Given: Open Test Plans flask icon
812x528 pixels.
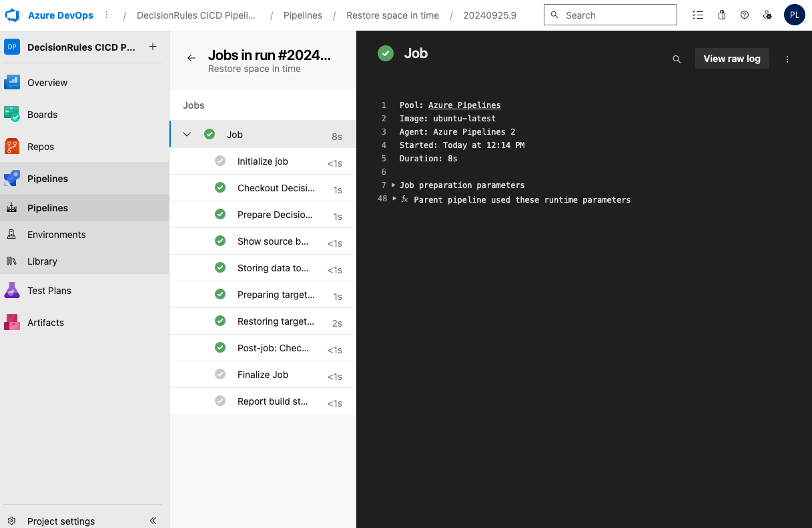Looking at the screenshot, I should click(x=12, y=291).
